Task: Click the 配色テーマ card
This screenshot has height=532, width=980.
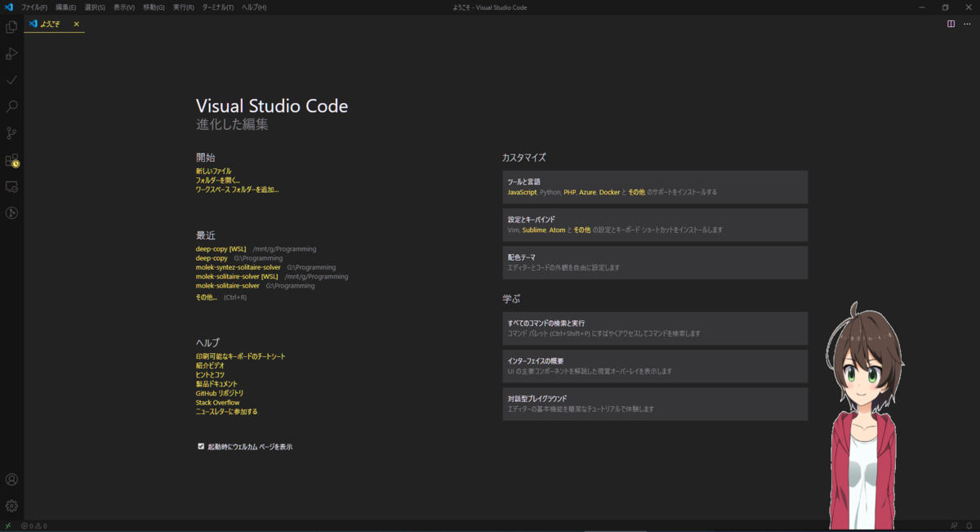Action: [x=655, y=262]
